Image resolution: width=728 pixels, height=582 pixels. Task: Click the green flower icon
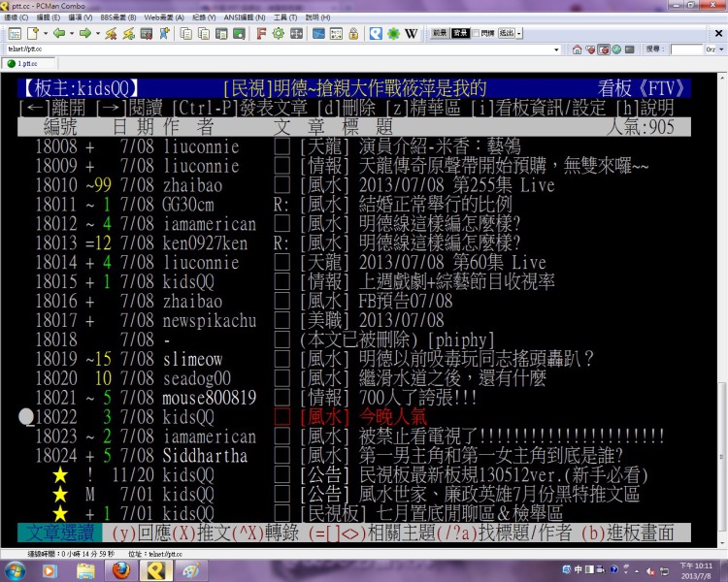pos(394,33)
